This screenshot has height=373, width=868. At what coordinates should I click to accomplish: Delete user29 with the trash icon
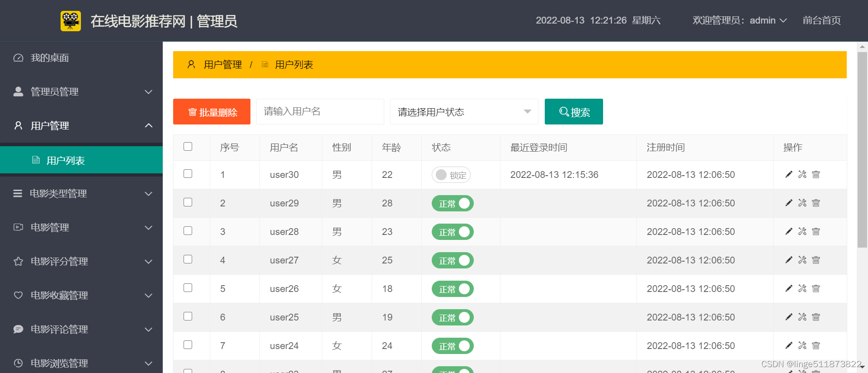[x=816, y=203]
